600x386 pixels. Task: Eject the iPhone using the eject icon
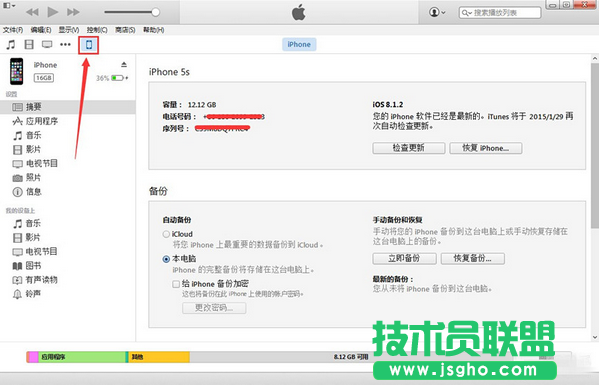tap(124, 65)
